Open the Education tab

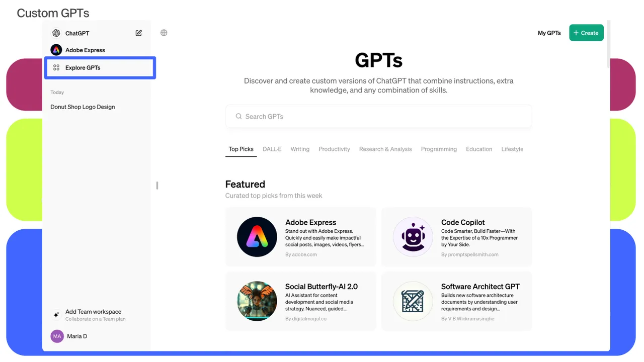point(479,149)
